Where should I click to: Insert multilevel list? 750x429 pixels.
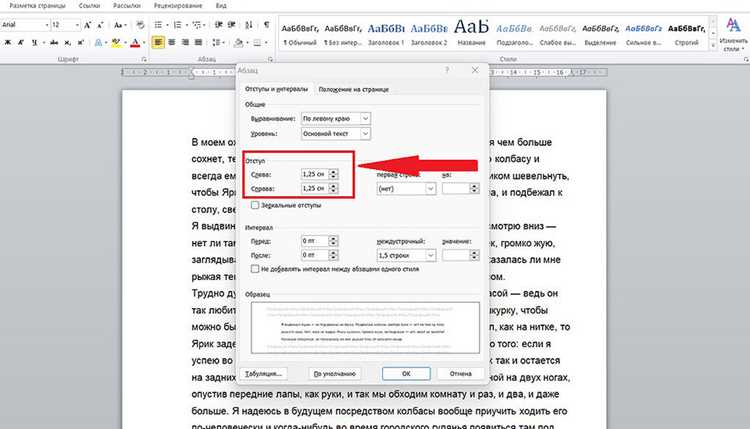tap(196, 25)
